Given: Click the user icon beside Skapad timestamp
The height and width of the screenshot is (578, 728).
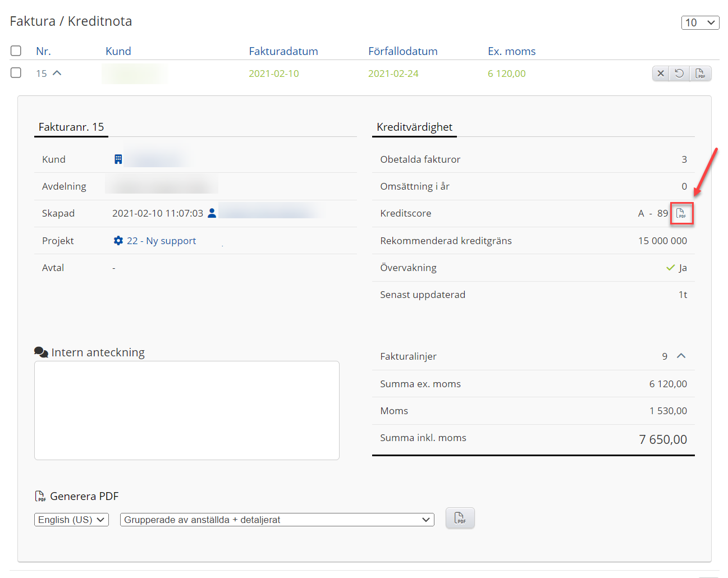Looking at the screenshot, I should click(212, 213).
